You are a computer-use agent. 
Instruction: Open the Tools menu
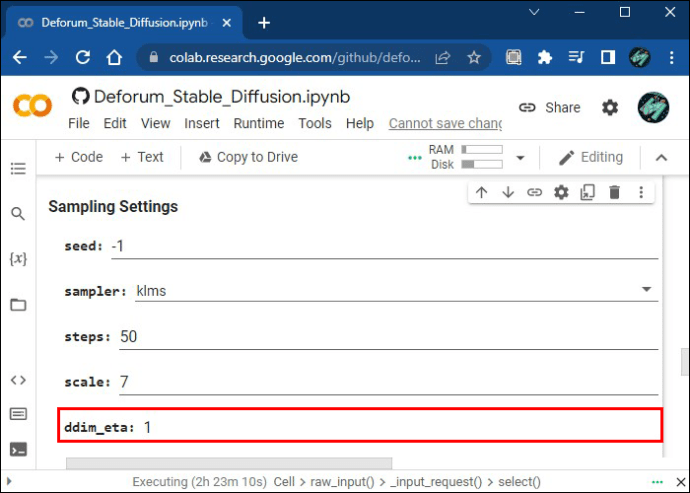pos(315,123)
